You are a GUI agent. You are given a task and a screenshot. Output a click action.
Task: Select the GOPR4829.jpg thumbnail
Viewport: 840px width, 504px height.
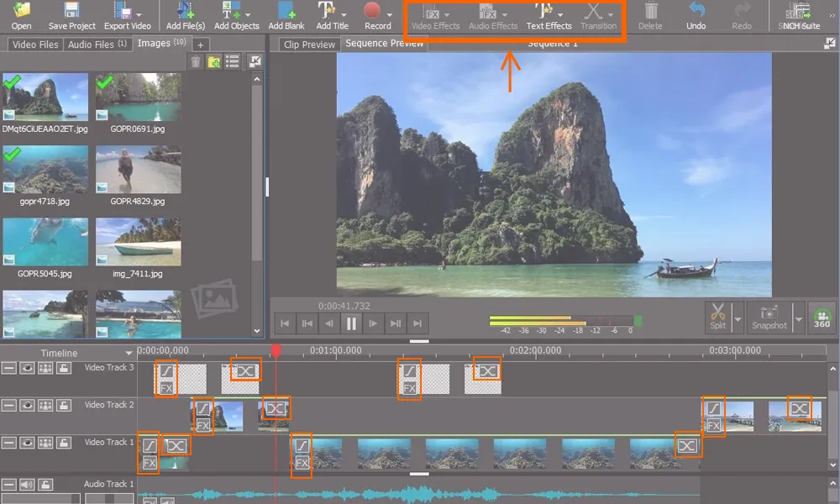click(139, 169)
